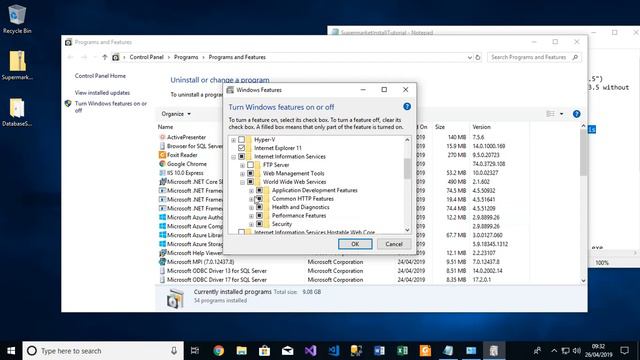Go up one level in Control Panel

click(x=105, y=58)
